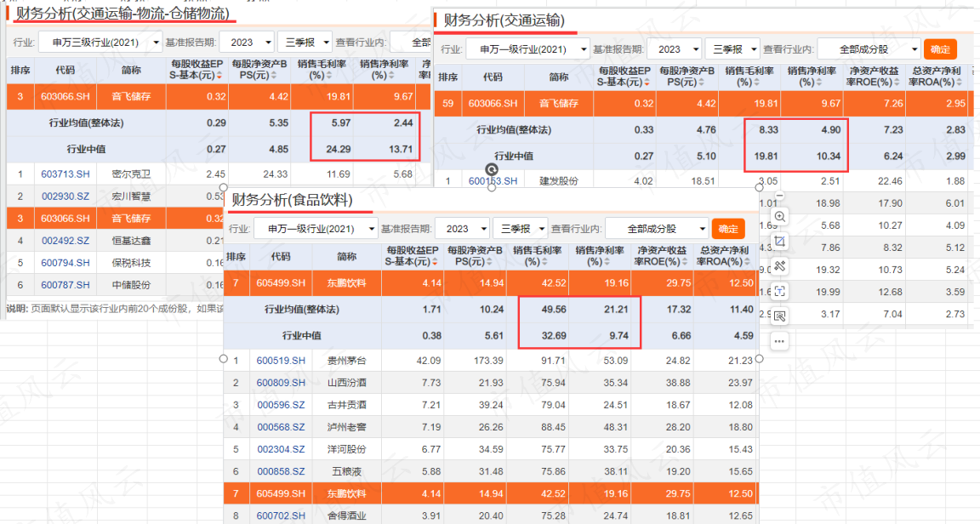
Task: Open 三季报 dropdown in 仓储物流 panel
Action: tap(305, 43)
